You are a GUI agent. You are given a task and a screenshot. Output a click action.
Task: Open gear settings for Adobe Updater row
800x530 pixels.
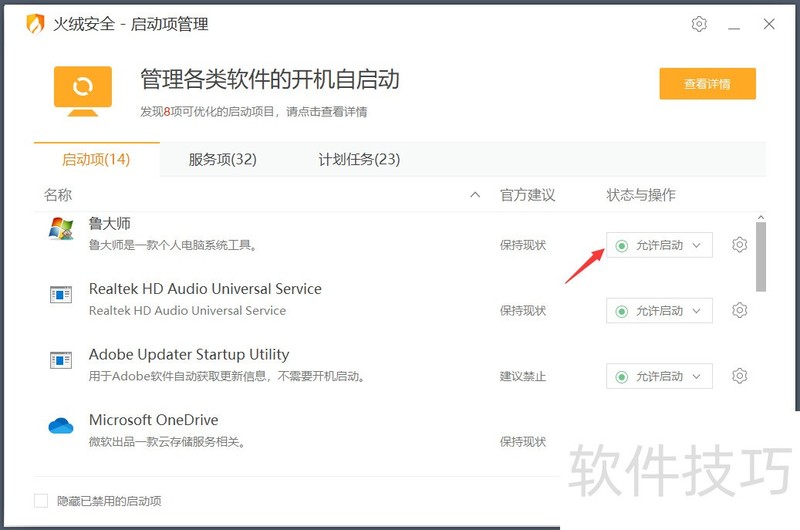739,376
